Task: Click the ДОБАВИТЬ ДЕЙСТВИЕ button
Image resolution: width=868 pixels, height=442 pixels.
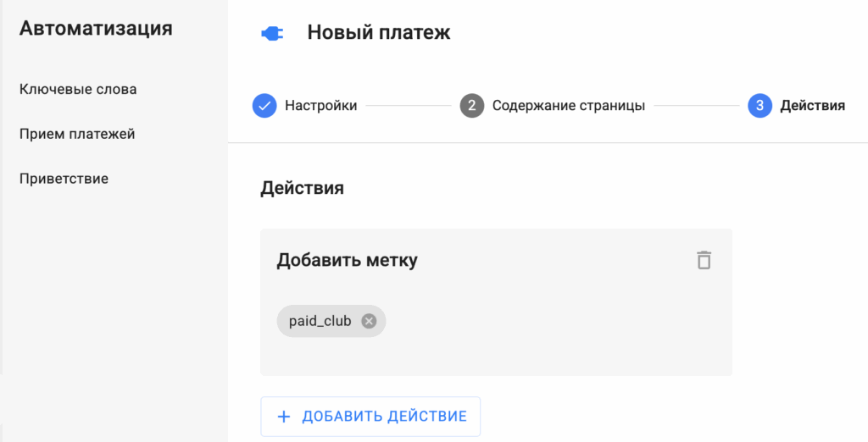Action: pos(370,417)
